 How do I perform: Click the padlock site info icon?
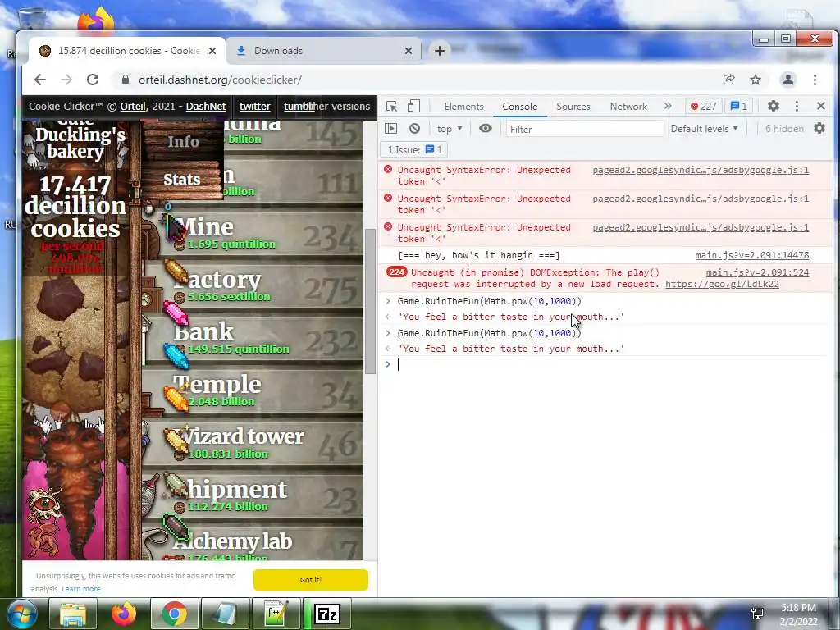point(126,80)
